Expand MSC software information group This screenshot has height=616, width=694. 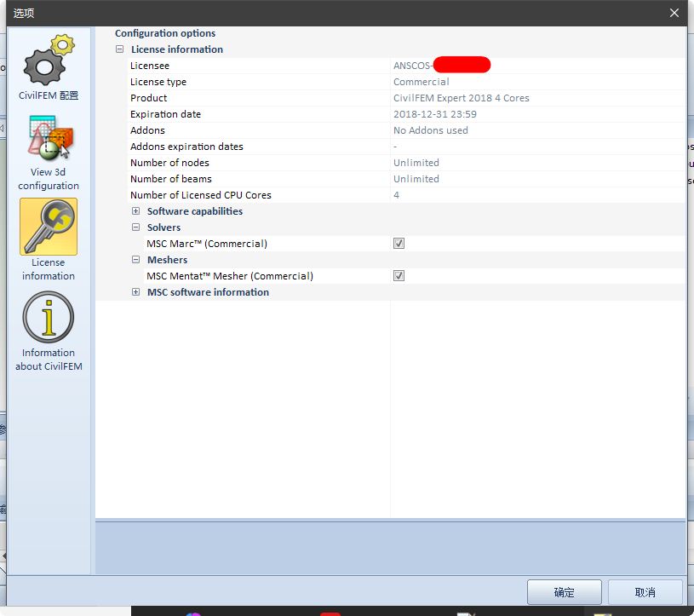click(x=136, y=292)
